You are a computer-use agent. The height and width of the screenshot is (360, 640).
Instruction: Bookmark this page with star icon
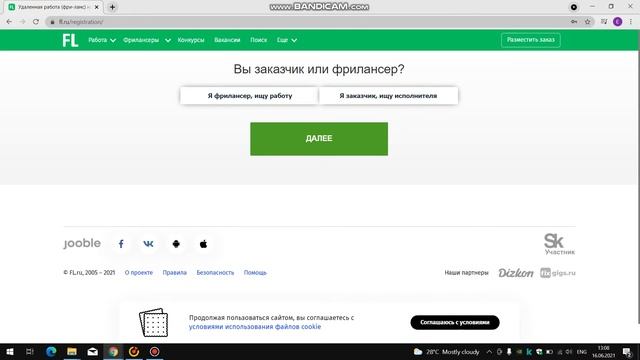(x=588, y=22)
